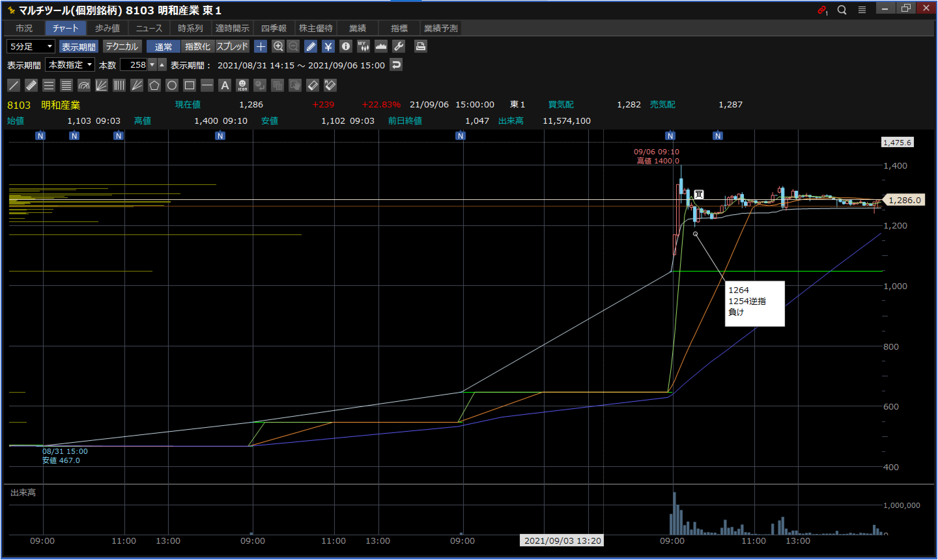
Task: Open chart settings wrench icon
Action: (x=399, y=47)
